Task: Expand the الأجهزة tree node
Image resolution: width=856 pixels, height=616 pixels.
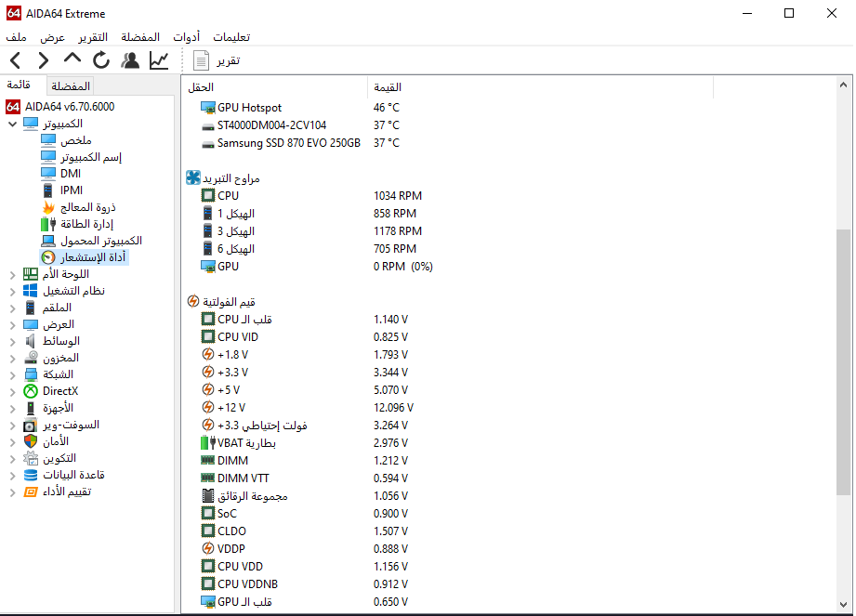Action: click(x=13, y=409)
